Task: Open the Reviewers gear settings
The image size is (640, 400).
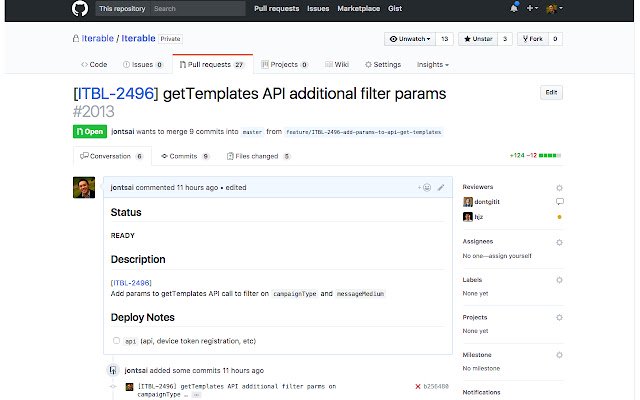Action: coord(559,188)
